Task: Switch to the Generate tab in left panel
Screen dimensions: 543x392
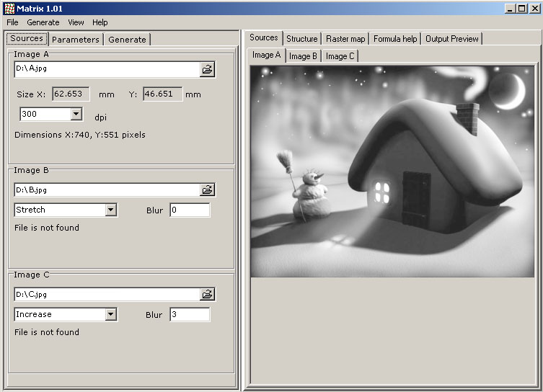Action: (x=127, y=40)
